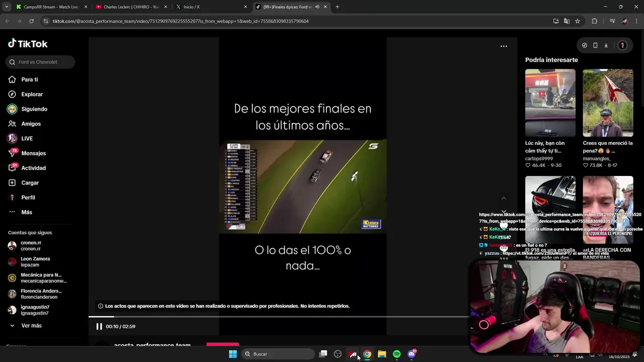Open Explorar section
This screenshot has width=644, height=362.
tap(26, 94)
